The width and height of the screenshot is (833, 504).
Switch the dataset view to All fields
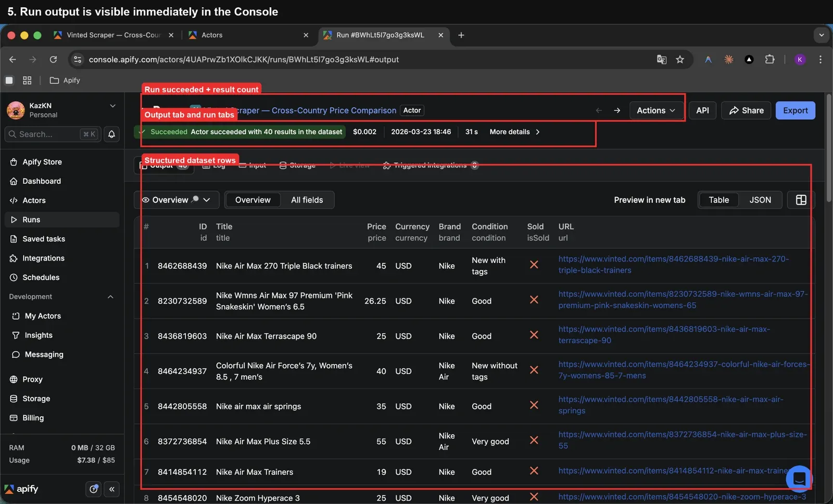tap(307, 200)
